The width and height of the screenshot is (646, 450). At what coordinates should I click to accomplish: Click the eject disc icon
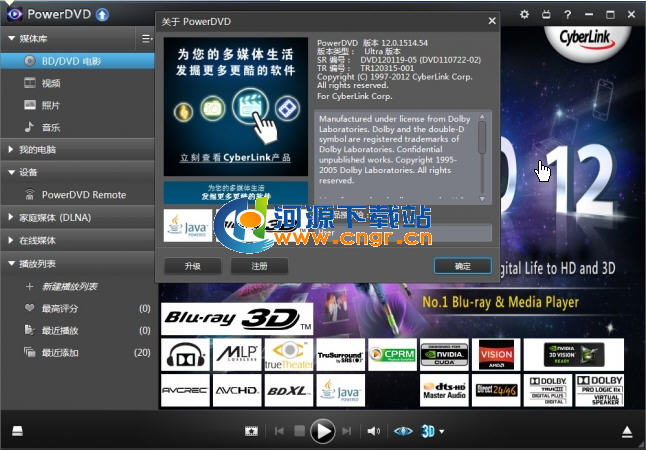tap(627, 431)
